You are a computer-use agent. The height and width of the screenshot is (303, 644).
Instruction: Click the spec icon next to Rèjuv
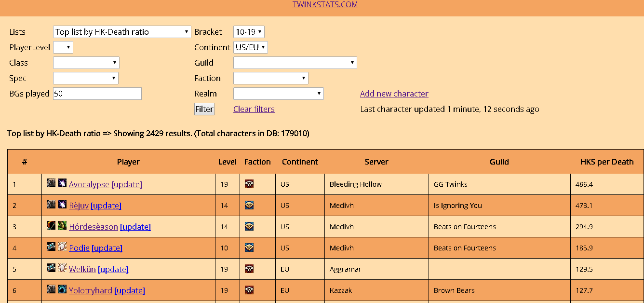(x=62, y=205)
